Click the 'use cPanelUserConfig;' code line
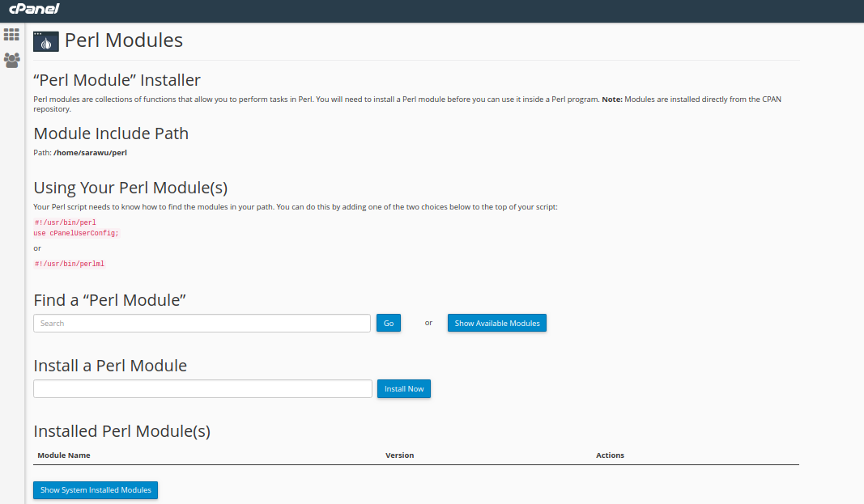Viewport: 864px width, 504px height. [76, 233]
